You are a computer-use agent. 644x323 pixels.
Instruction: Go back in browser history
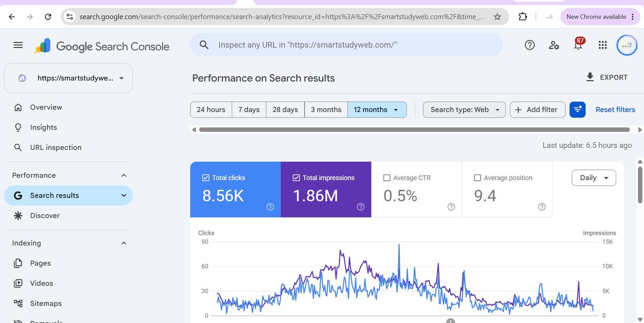(12, 17)
